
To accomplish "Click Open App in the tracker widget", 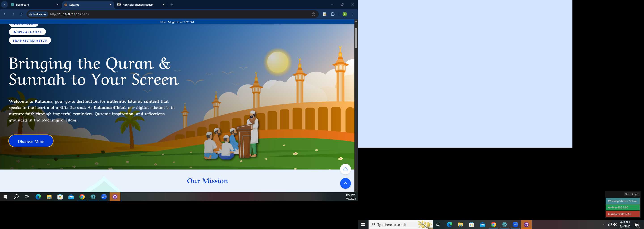I will (x=632, y=194).
